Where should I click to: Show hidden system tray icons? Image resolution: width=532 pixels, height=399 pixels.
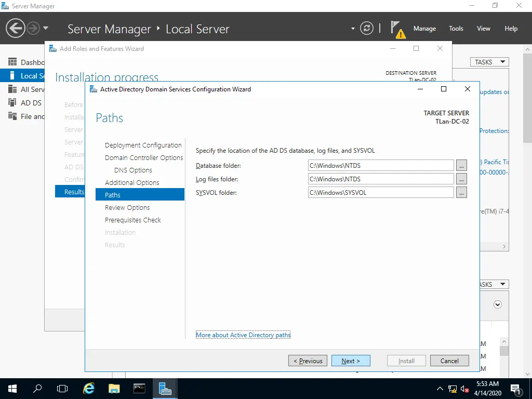click(x=440, y=389)
